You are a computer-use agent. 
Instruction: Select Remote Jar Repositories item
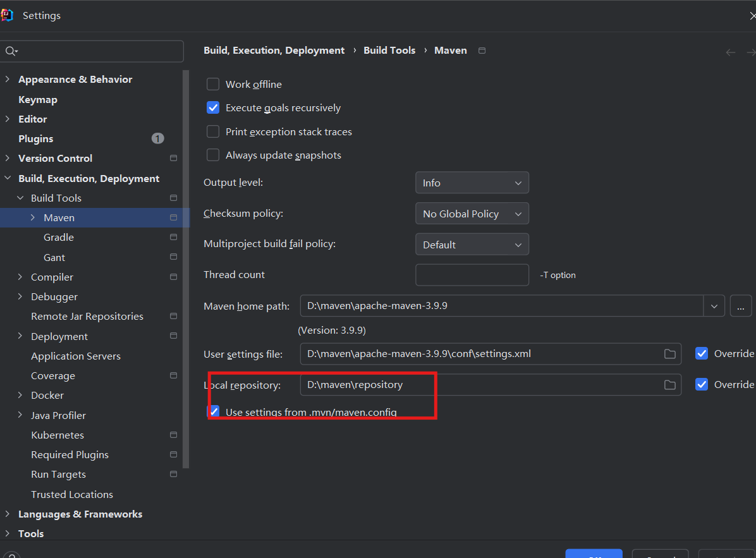coord(87,316)
